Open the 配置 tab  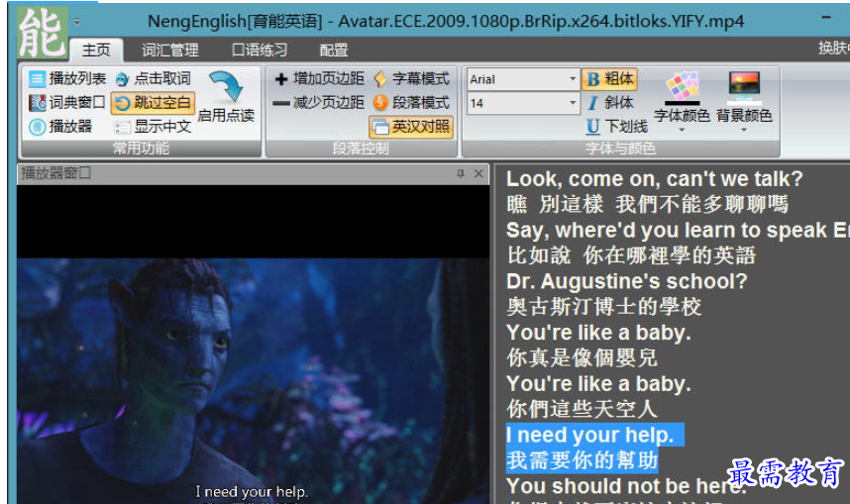[x=334, y=50]
